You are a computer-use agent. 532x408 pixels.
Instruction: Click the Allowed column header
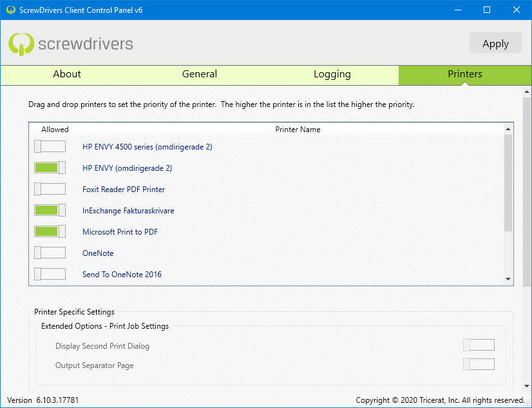[55, 130]
